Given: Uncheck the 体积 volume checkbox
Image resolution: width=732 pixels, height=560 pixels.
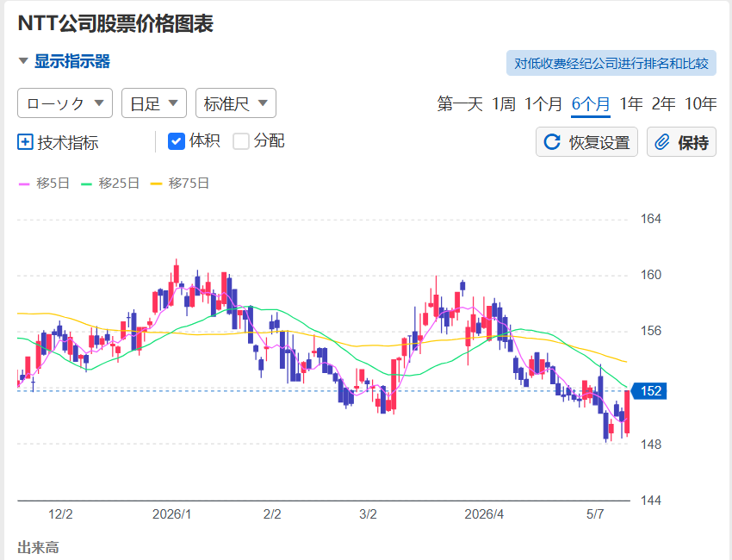Looking at the screenshot, I should point(176,141).
